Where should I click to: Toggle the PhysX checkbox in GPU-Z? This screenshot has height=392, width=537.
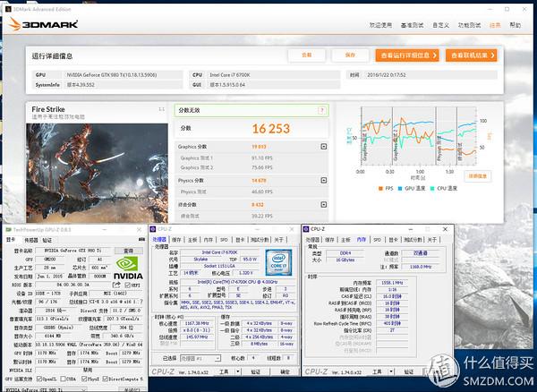pyautogui.click(x=84, y=379)
